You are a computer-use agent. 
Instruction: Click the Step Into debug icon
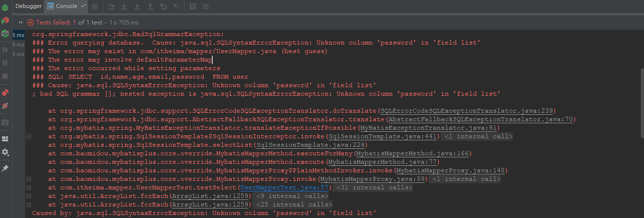(x=124, y=7)
